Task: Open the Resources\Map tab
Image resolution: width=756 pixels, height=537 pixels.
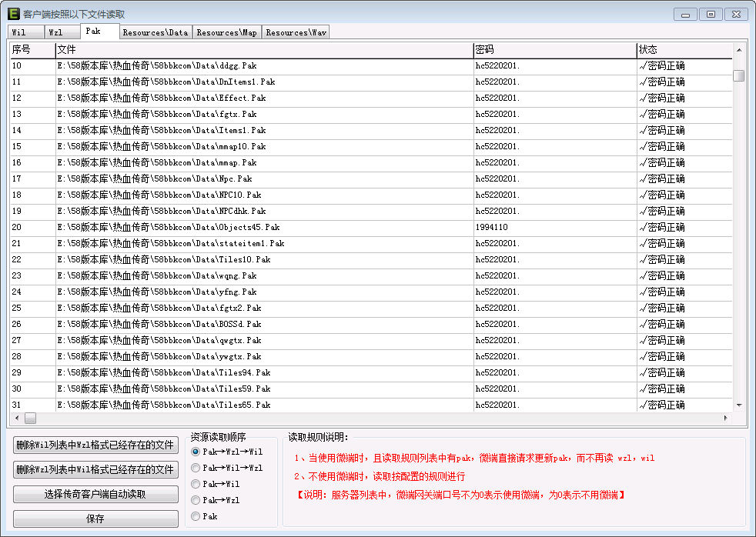Action: pos(226,32)
